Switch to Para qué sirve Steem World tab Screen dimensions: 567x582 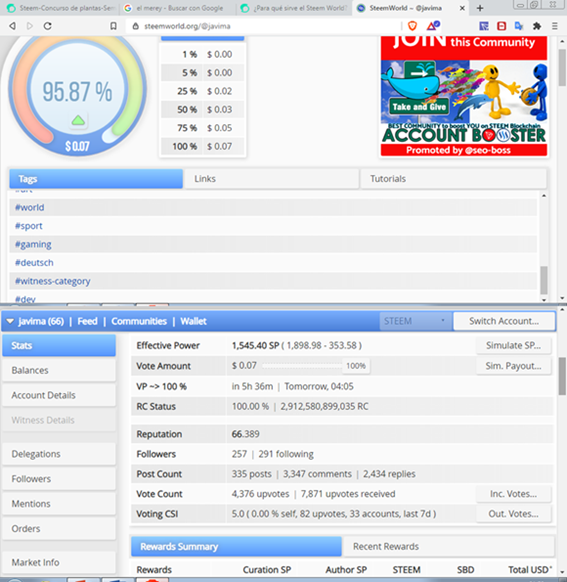[x=294, y=8]
